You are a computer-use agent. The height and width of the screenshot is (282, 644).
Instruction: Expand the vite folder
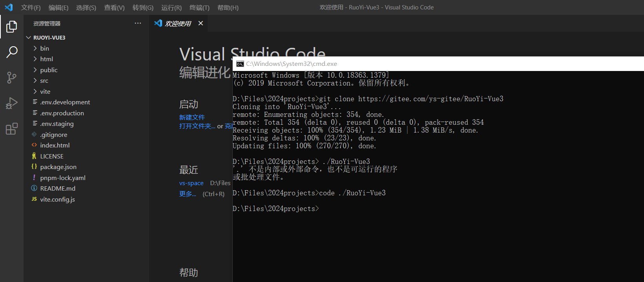click(x=35, y=91)
